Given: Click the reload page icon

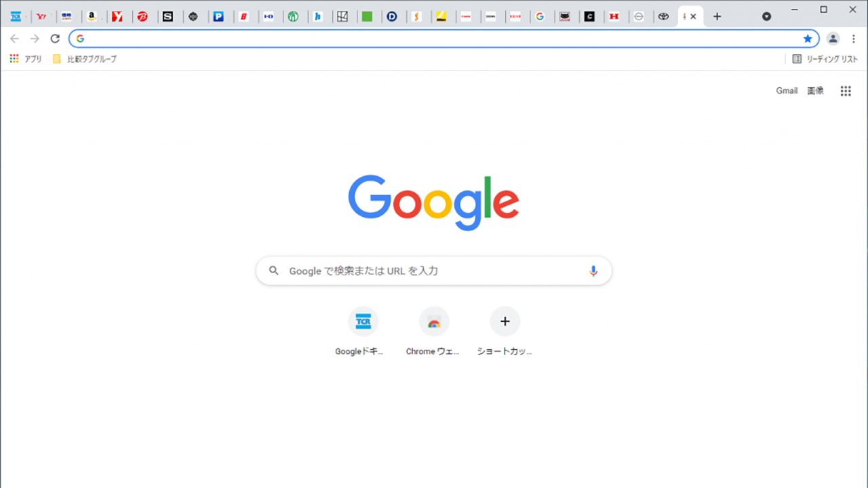Looking at the screenshot, I should (55, 39).
